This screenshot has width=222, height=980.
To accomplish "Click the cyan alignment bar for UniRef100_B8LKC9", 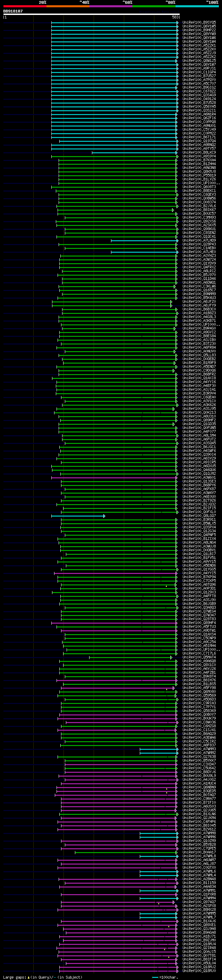I will point(135,153).
